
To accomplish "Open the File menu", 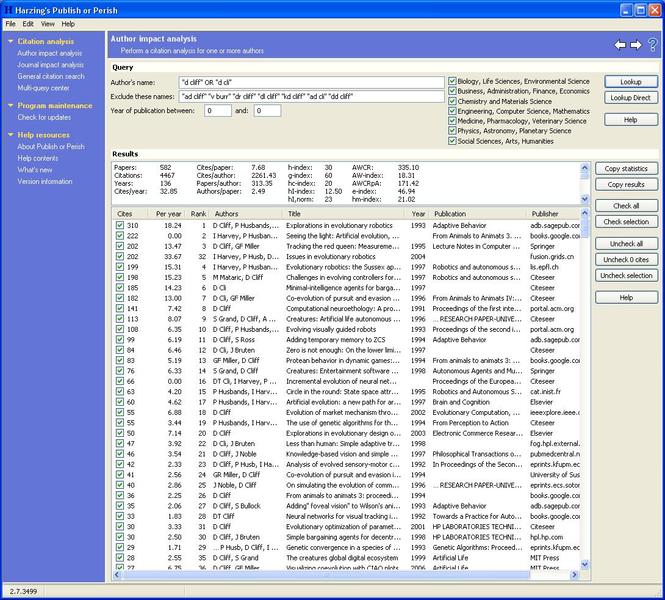I will coord(11,24).
